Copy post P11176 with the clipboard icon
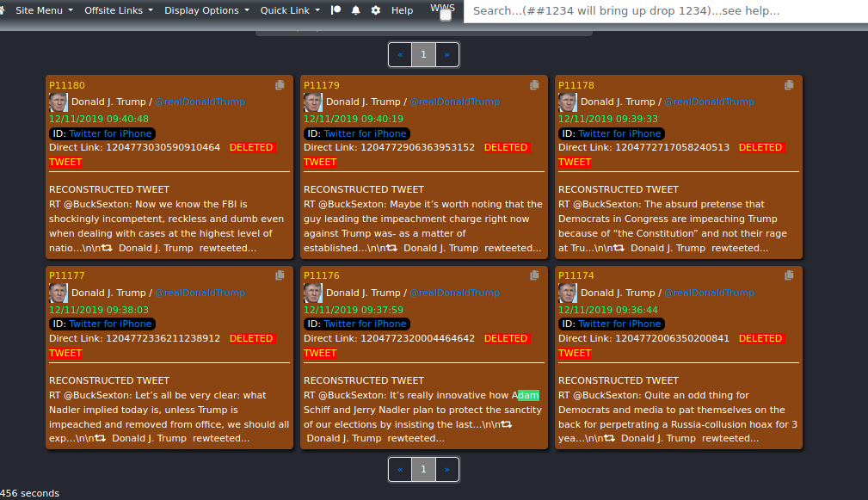 pyautogui.click(x=534, y=275)
